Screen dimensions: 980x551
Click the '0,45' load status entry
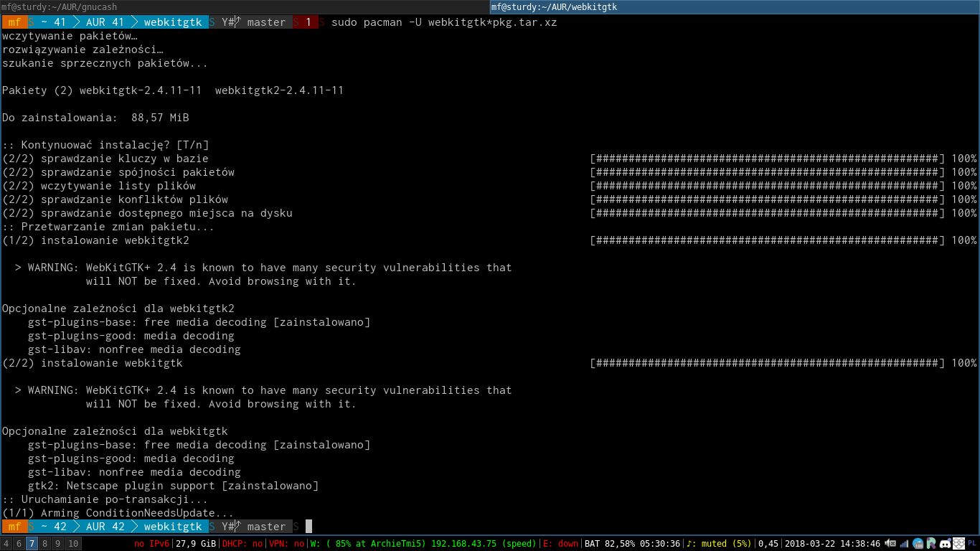[768, 544]
